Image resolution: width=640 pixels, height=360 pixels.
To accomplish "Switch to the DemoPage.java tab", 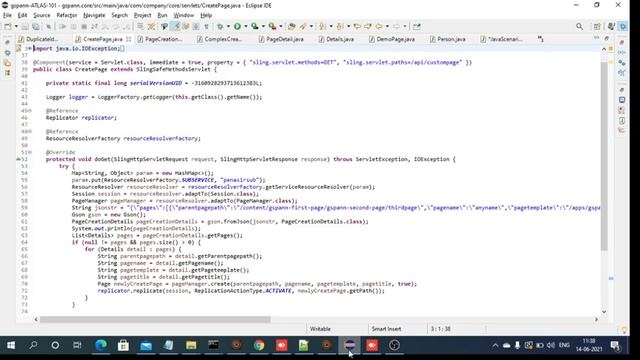I will pos(392,39).
